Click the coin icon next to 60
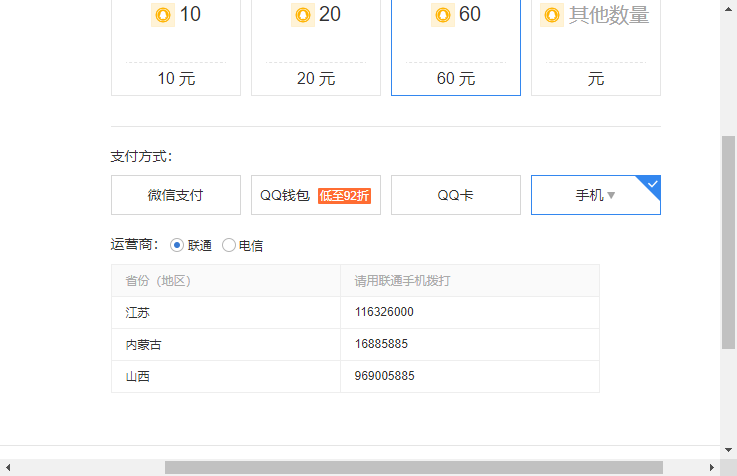This screenshot has width=737, height=476. pos(443,15)
